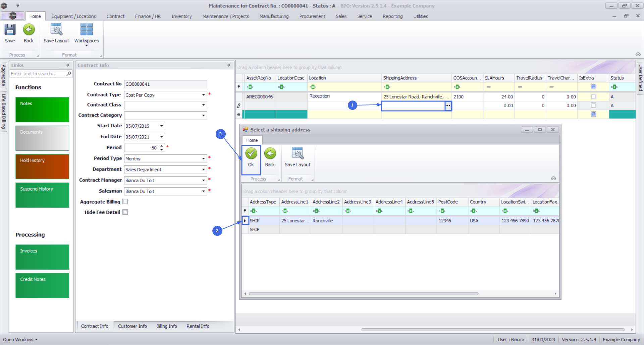Click the shipping address dialog horizontal scrollbar
644x345 pixels.
coord(364,294)
